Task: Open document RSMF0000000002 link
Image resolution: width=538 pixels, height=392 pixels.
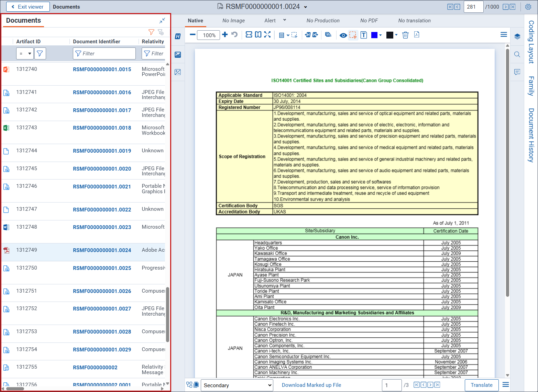Action: [95, 368]
